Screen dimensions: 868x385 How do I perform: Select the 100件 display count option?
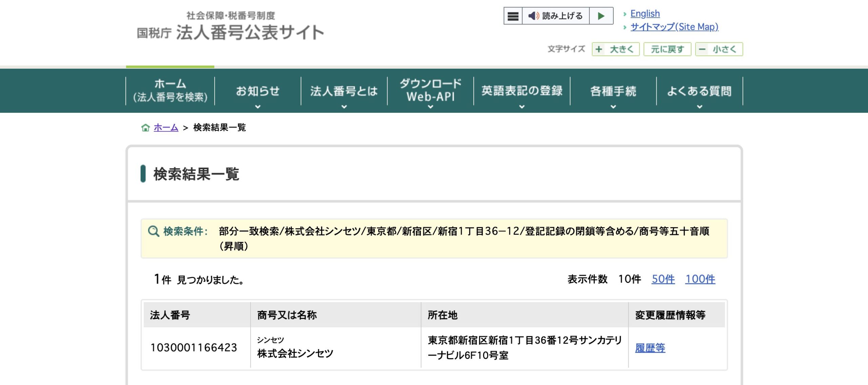[x=701, y=280]
